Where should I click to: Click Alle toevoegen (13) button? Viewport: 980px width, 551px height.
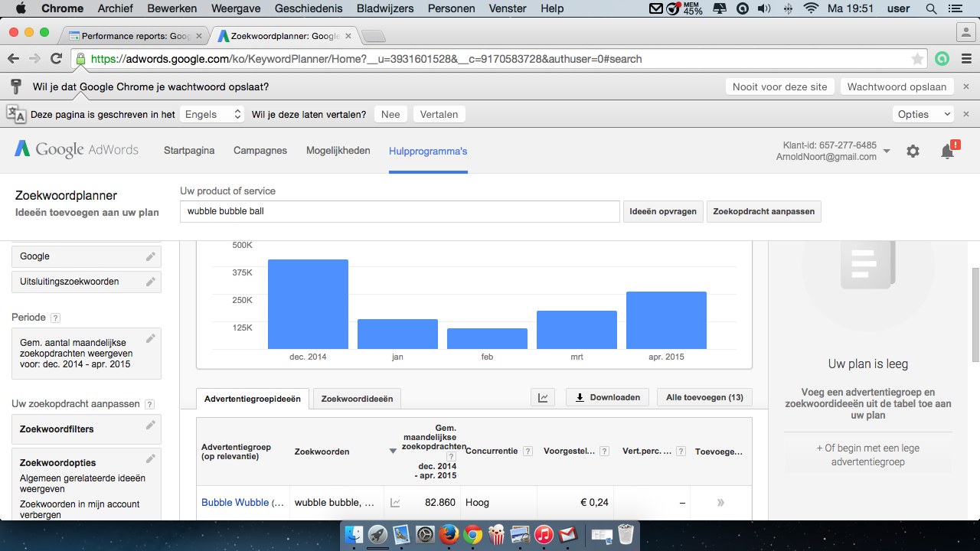click(x=704, y=397)
